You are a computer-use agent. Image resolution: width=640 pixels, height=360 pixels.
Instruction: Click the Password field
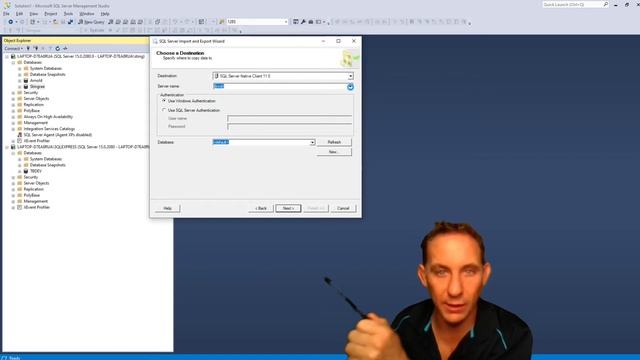coord(289,127)
